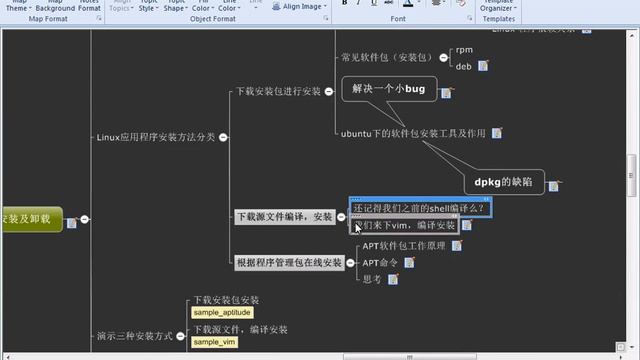Open the note icon next to 思考
Screen dimensions: 640x360
393,279
